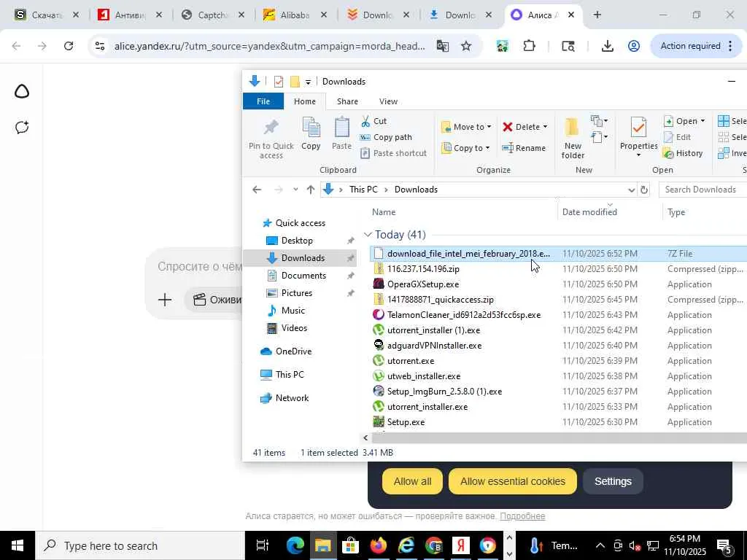Bookmark this page with the star icon
The width and height of the screenshot is (747, 560).
click(466, 46)
